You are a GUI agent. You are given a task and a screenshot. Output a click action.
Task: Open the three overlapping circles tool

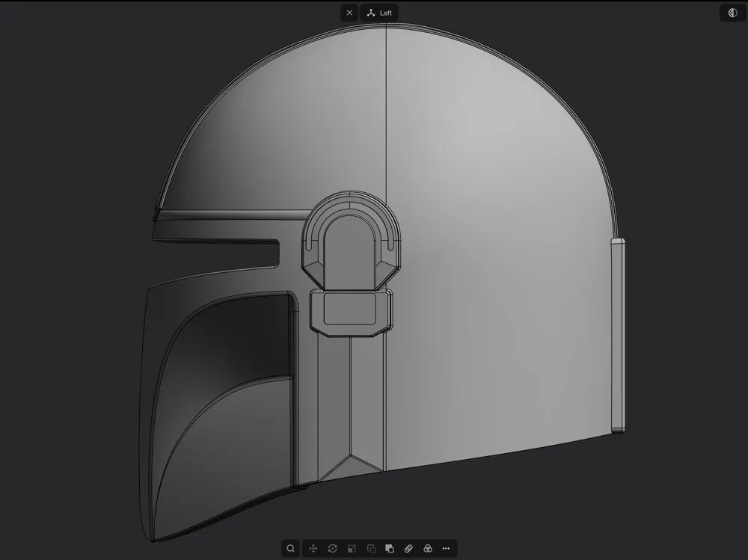[427, 549]
